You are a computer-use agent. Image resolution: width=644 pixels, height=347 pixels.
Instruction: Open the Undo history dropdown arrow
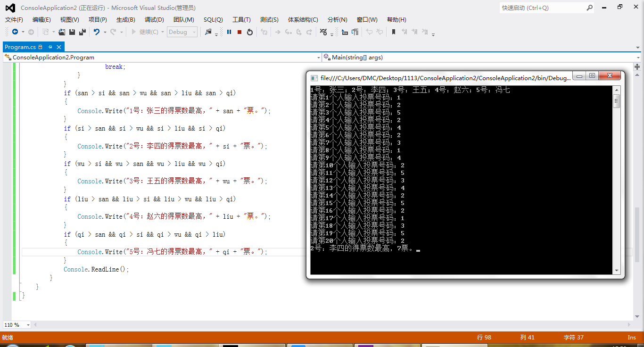[105, 32]
